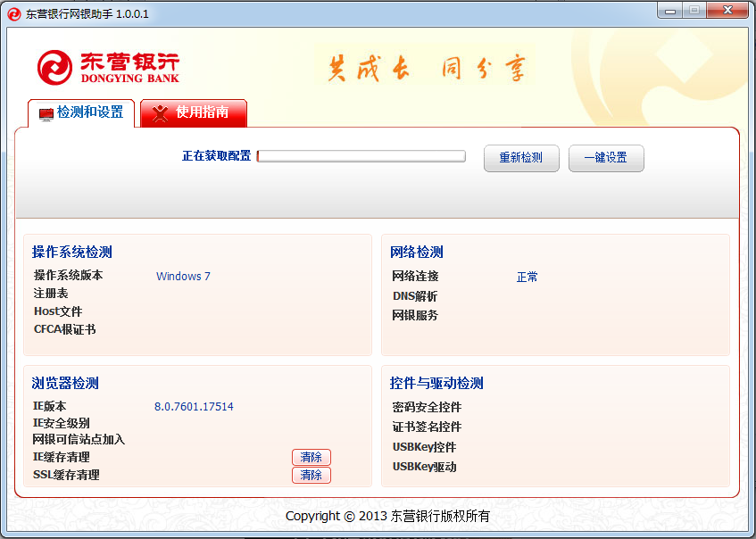756x539 pixels.
Task: Click the 正在获取配置 progress bar
Action: (x=361, y=156)
